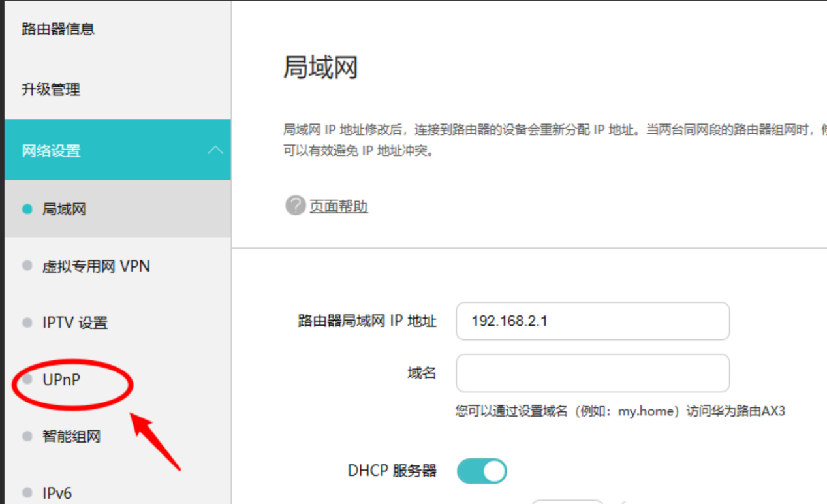
Task: Open 智能组网 in the sidebar
Action: tap(71, 436)
